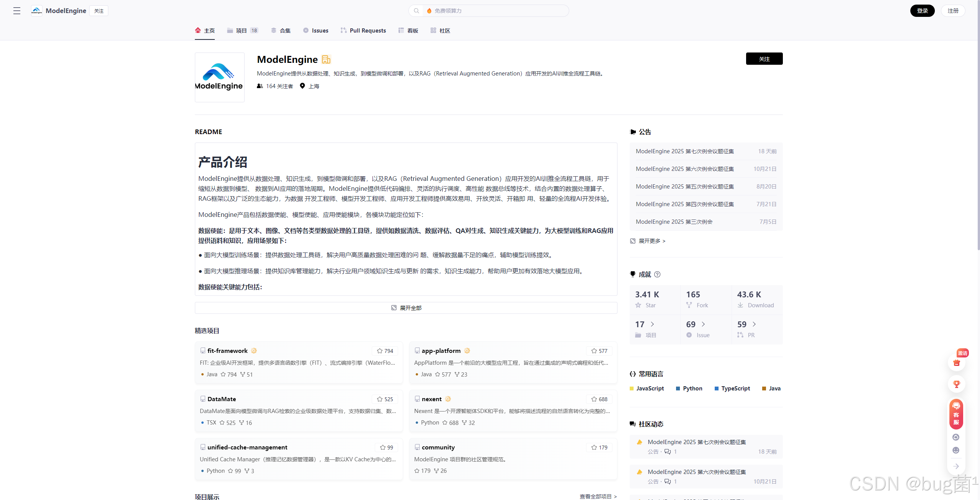The height and width of the screenshot is (500, 980).
Task: Open the customer service 客服 widget
Action: [x=956, y=414]
